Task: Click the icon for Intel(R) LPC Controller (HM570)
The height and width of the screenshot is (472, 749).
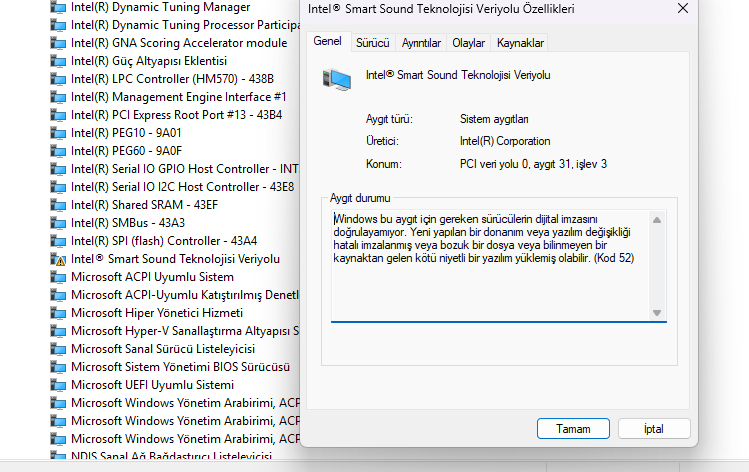Action: pos(58,79)
